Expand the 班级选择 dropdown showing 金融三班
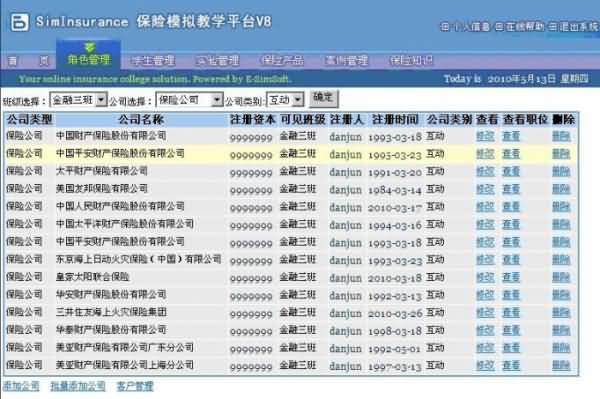 (78, 100)
